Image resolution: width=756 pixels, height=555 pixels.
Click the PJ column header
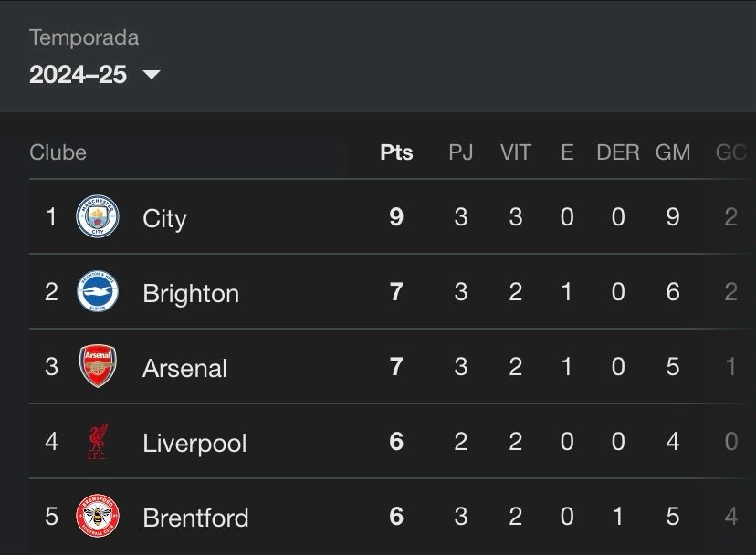[460, 152]
